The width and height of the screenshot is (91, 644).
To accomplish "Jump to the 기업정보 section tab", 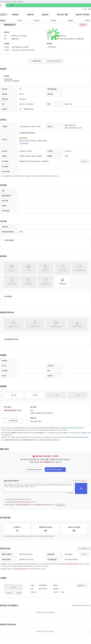I will pos(87,21).
